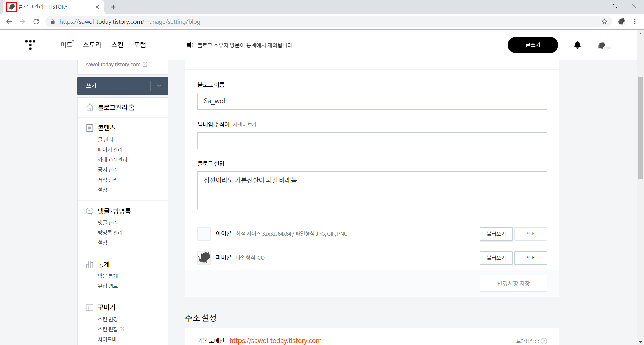644x345 pixels.
Task: Focus the 블로그 이름 input field
Action: coord(372,101)
